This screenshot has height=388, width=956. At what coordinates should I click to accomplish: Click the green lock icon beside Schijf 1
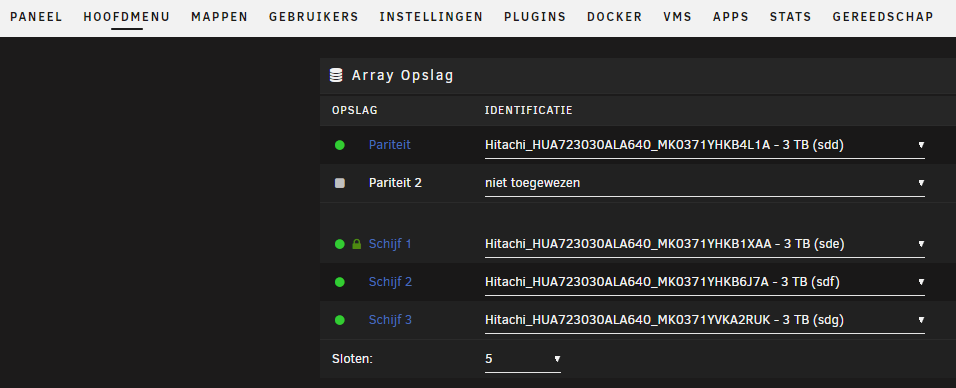click(357, 244)
